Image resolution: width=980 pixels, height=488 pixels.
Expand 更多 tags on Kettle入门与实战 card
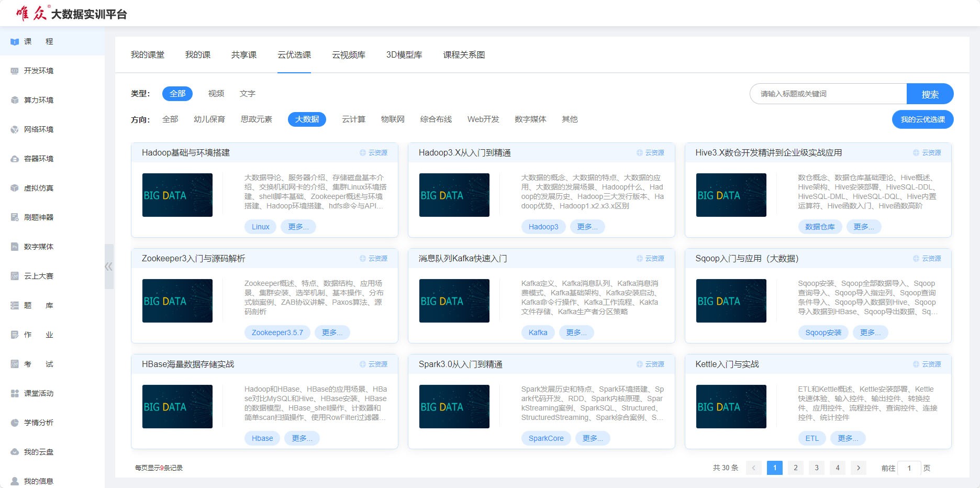(848, 438)
